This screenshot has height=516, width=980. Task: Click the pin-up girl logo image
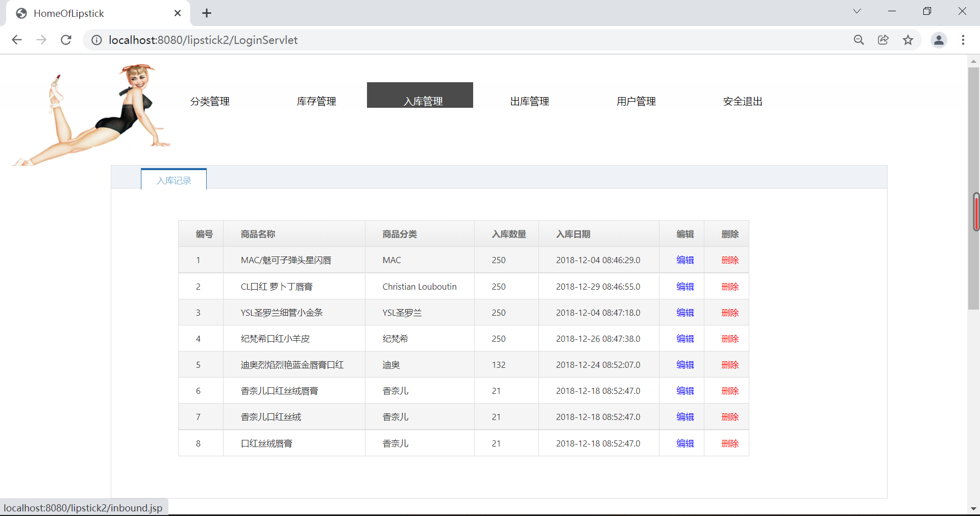(91, 114)
